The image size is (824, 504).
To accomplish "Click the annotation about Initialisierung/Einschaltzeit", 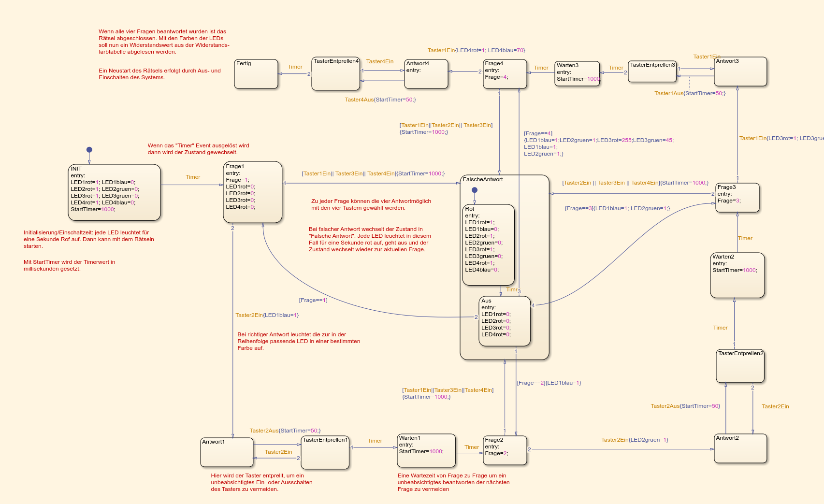I will (x=89, y=239).
